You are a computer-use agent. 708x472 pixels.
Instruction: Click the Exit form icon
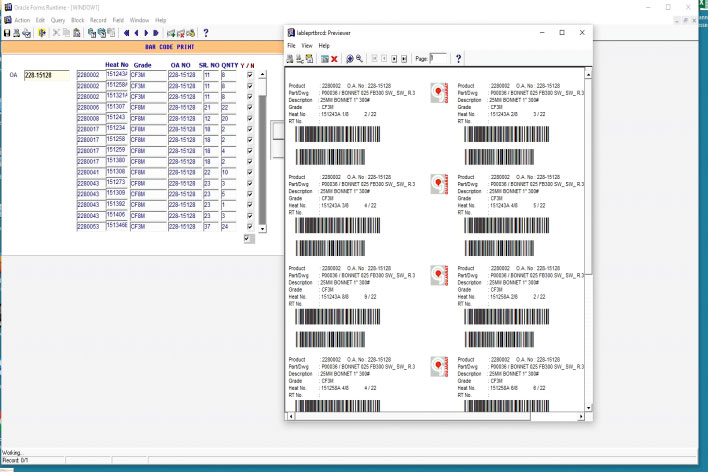(x=42, y=33)
